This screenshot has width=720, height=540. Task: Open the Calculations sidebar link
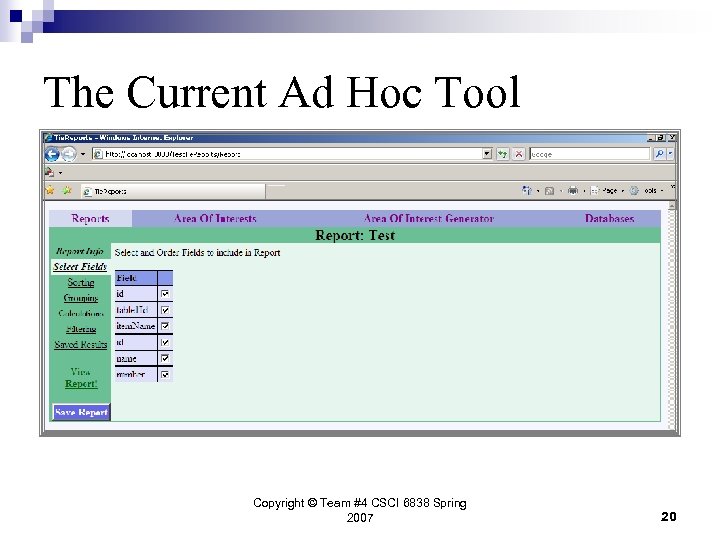pos(81,314)
